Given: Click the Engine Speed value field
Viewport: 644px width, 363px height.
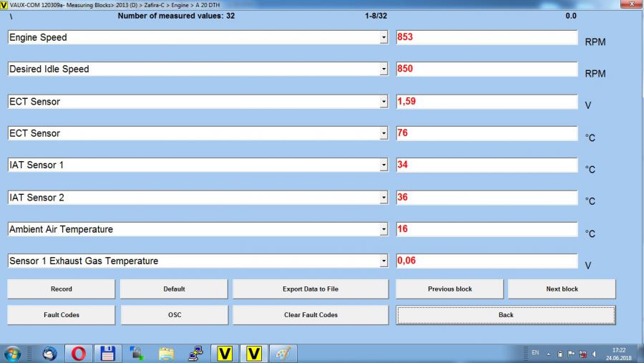Looking at the screenshot, I should click(x=487, y=37).
